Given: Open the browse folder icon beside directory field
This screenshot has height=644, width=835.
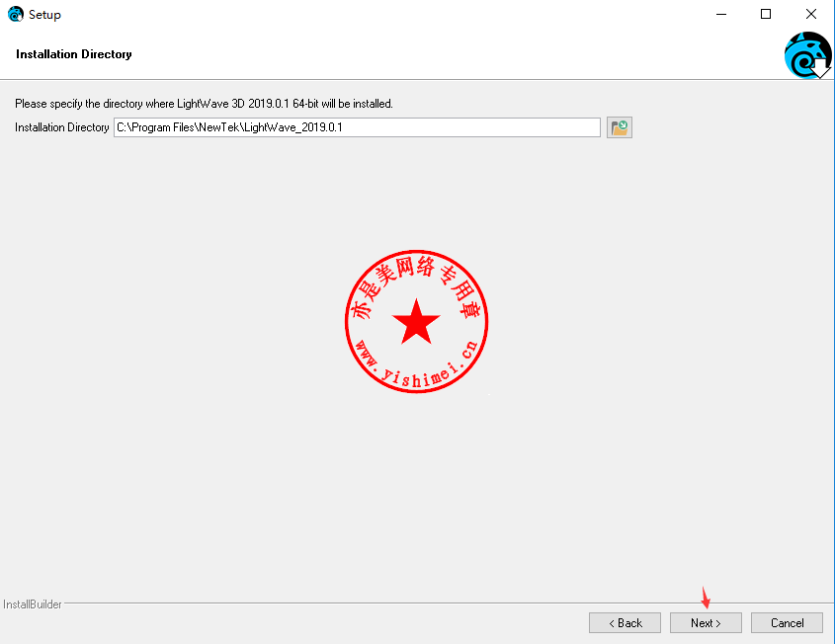Looking at the screenshot, I should coord(620,127).
